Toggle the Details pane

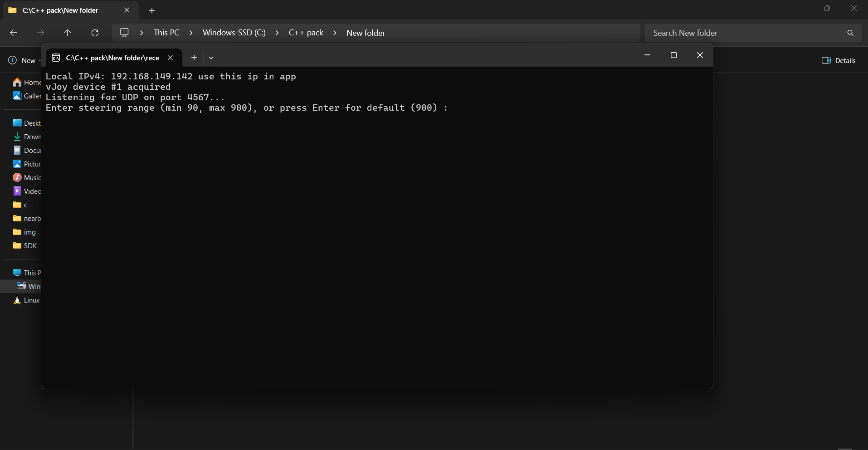(839, 60)
